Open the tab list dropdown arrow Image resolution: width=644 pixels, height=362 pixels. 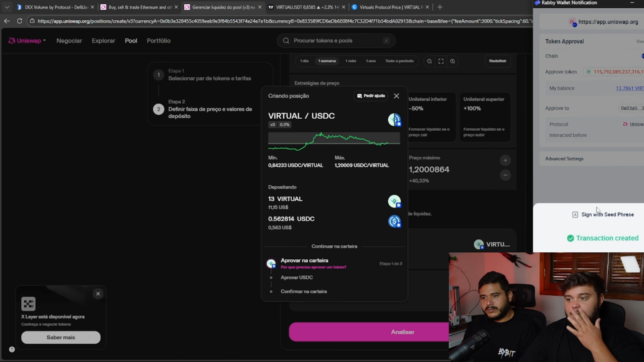pyautogui.click(x=7, y=7)
